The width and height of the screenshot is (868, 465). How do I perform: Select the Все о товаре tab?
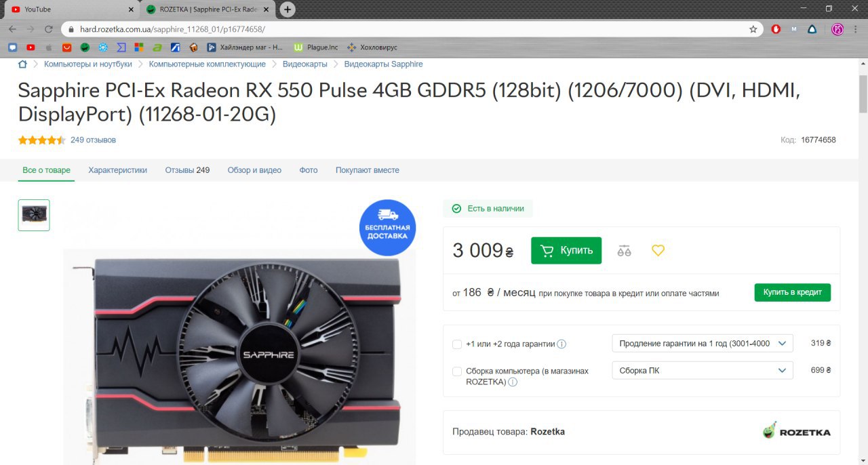(x=46, y=170)
